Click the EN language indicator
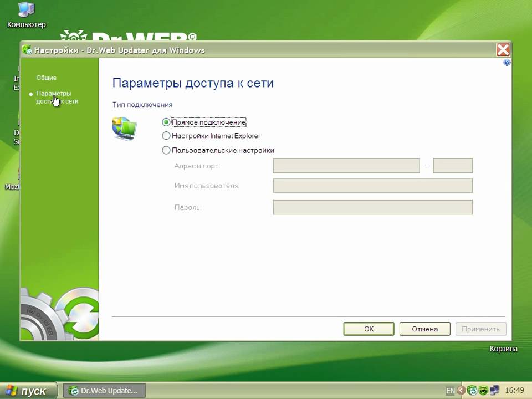 tap(450, 391)
